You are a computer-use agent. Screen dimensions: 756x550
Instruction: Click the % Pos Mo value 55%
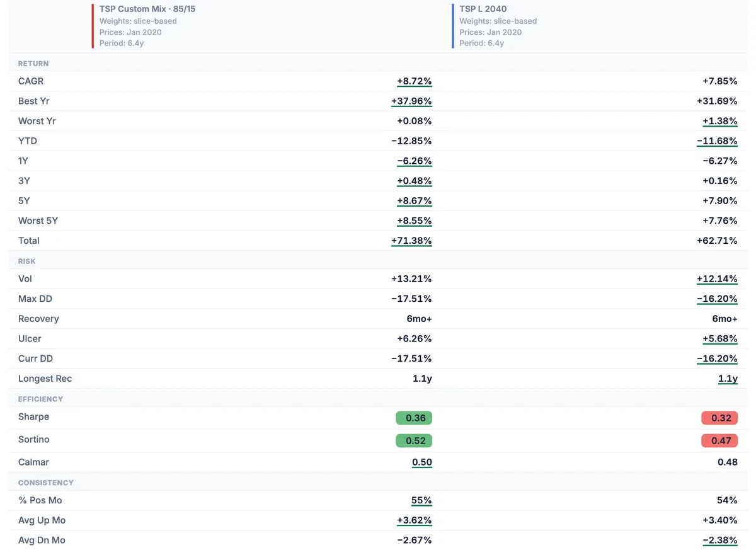(421, 500)
